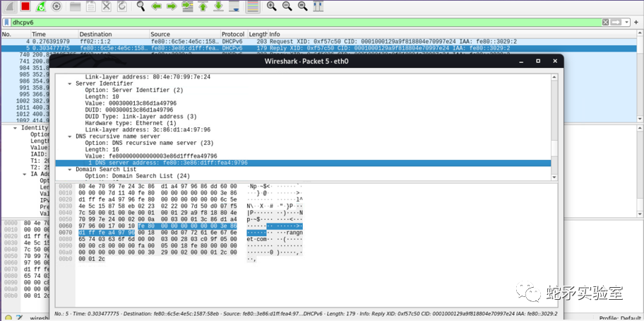Go to specified packet icon
The width and height of the screenshot is (644, 321).
187,6
